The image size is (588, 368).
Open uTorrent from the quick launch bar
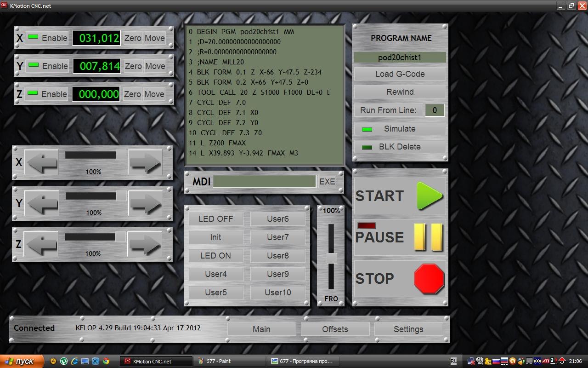click(x=64, y=361)
